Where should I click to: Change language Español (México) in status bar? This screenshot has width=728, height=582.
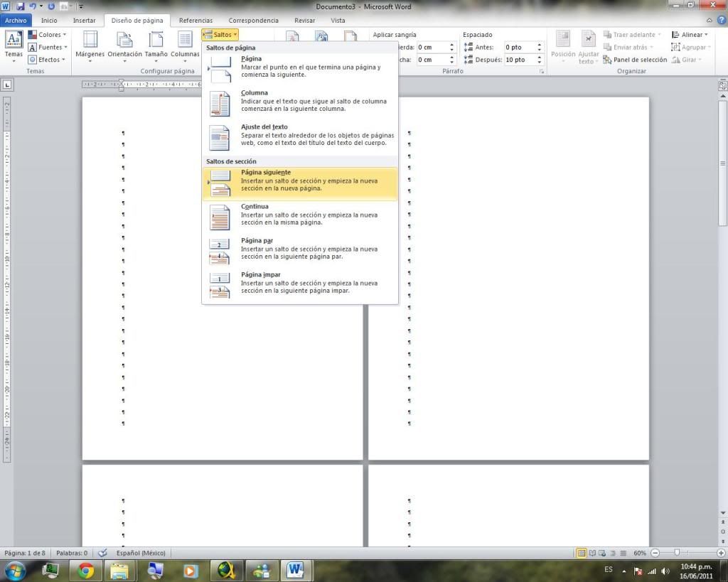point(141,553)
